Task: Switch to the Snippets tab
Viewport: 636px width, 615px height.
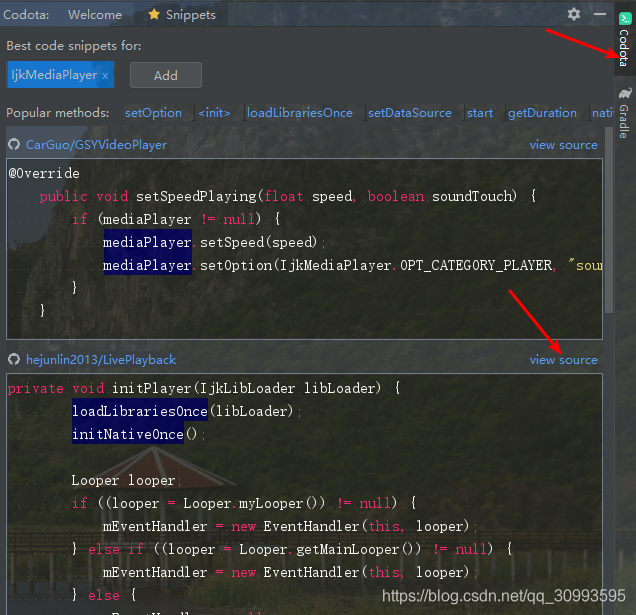Action: click(182, 15)
